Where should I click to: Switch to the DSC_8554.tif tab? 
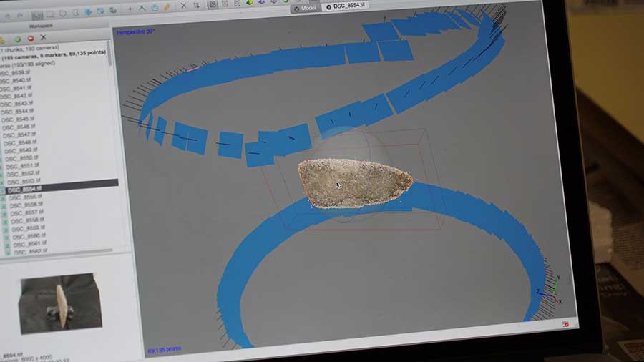[x=345, y=6]
